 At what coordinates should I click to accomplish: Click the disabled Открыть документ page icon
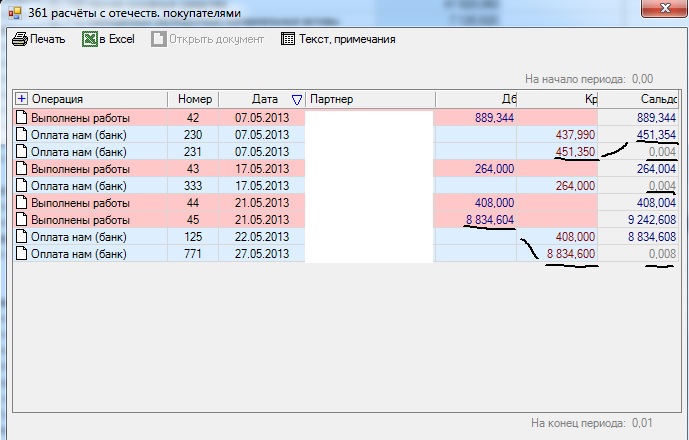[x=159, y=39]
